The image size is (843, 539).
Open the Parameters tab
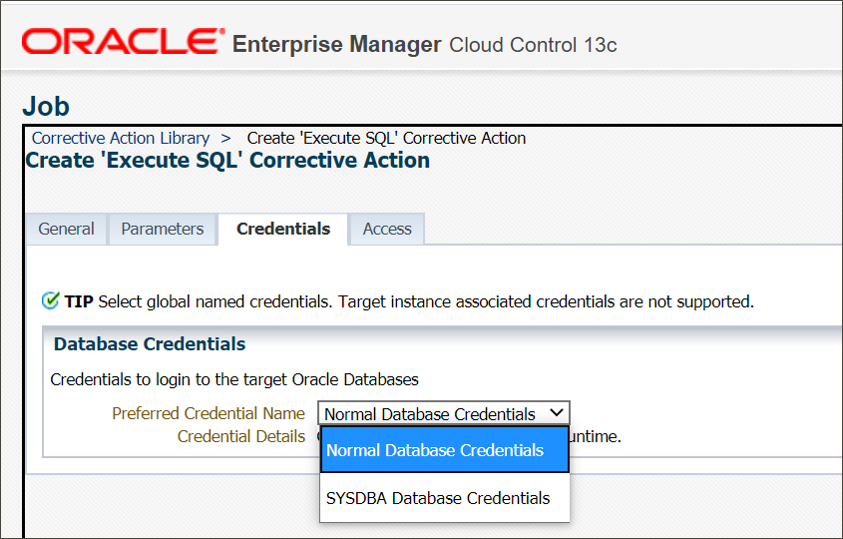(162, 229)
